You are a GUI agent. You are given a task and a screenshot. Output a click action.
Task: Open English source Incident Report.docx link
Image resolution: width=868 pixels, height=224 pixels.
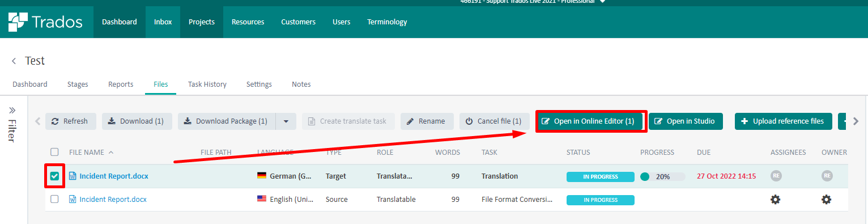pyautogui.click(x=113, y=199)
